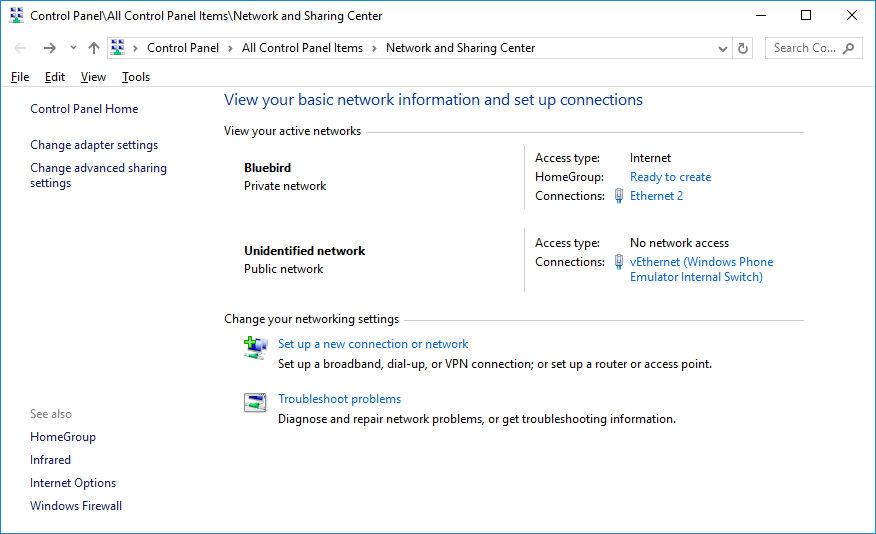Open the Tools menu
This screenshot has width=876, height=534.
click(x=136, y=77)
